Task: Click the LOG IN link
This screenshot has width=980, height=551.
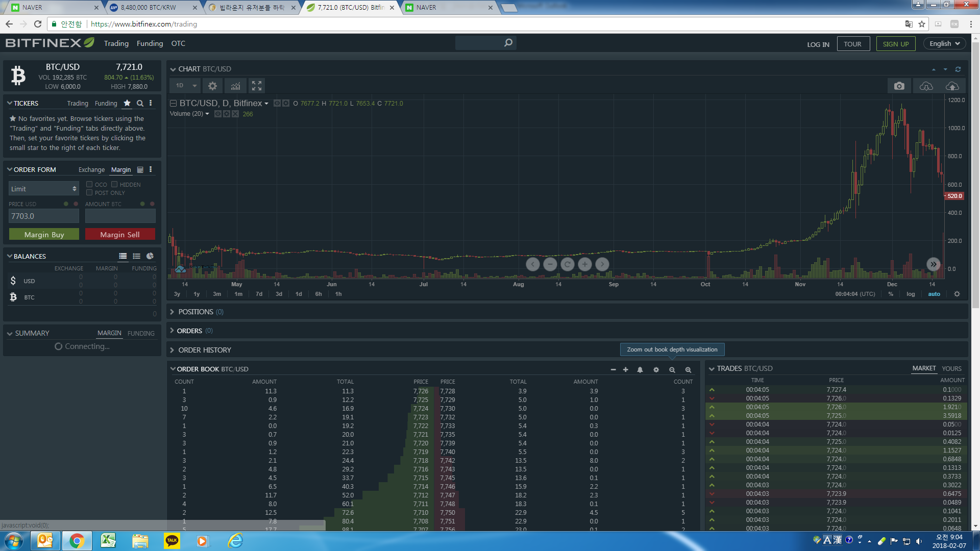Action: click(x=818, y=44)
